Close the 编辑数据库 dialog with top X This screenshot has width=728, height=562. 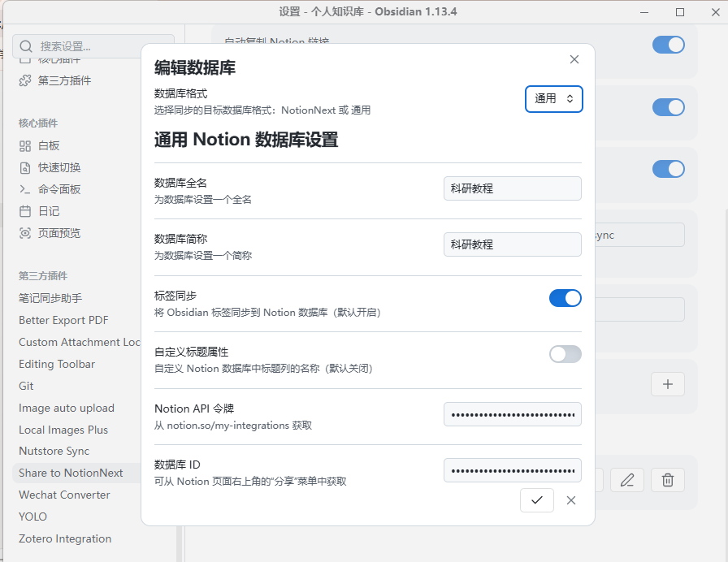point(574,59)
